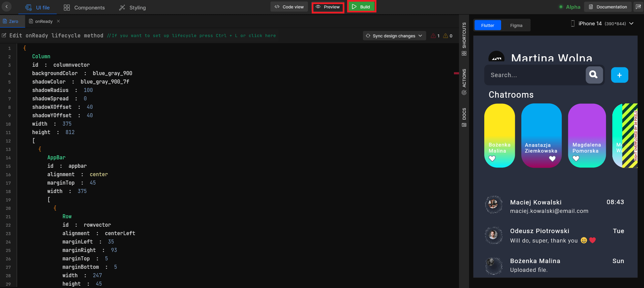Open the SHORTCUTS side panel
644x288 pixels.
464,39
